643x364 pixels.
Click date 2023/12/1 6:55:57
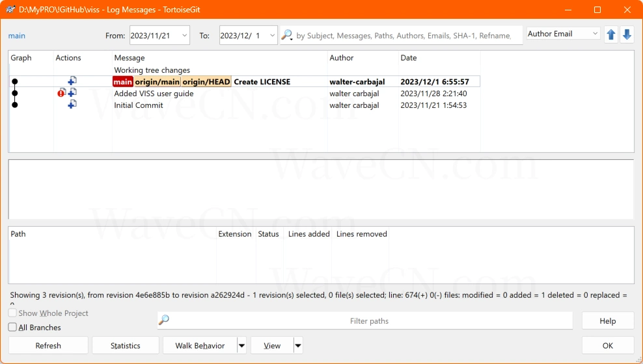pos(435,81)
